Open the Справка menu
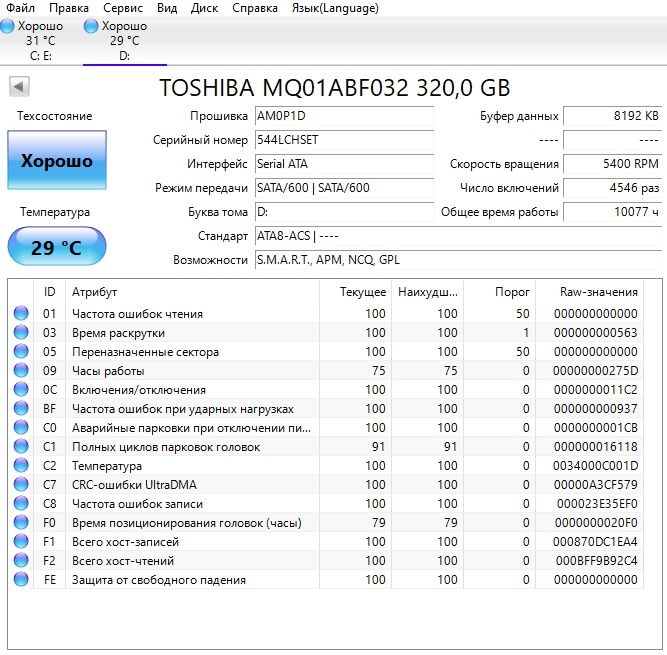667x655 pixels. tap(254, 8)
